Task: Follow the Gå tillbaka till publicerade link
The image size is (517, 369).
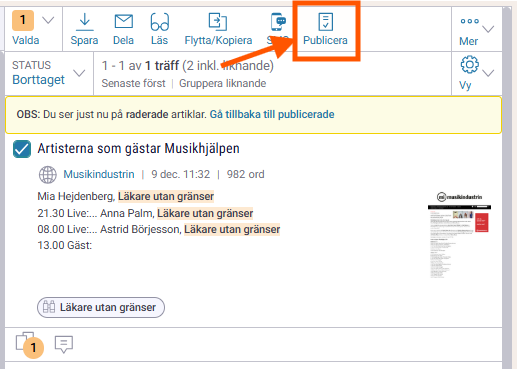Action: [x=272, y=114]
